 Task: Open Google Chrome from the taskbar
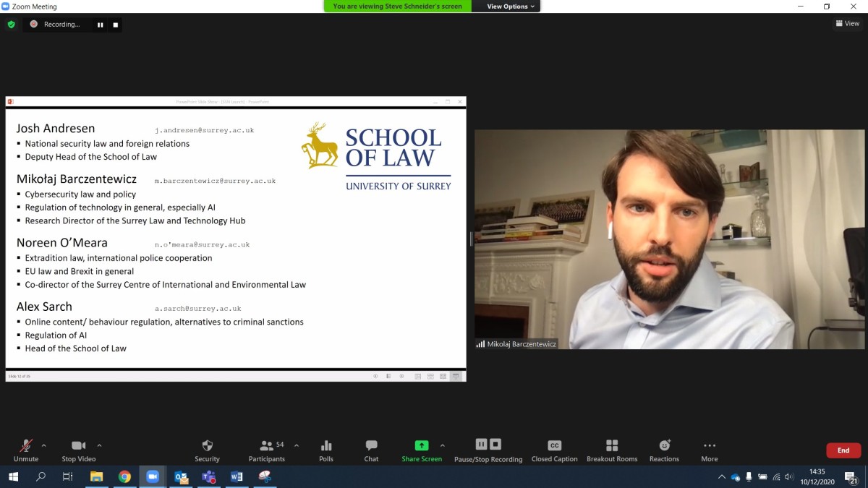[x=124, y=476]
